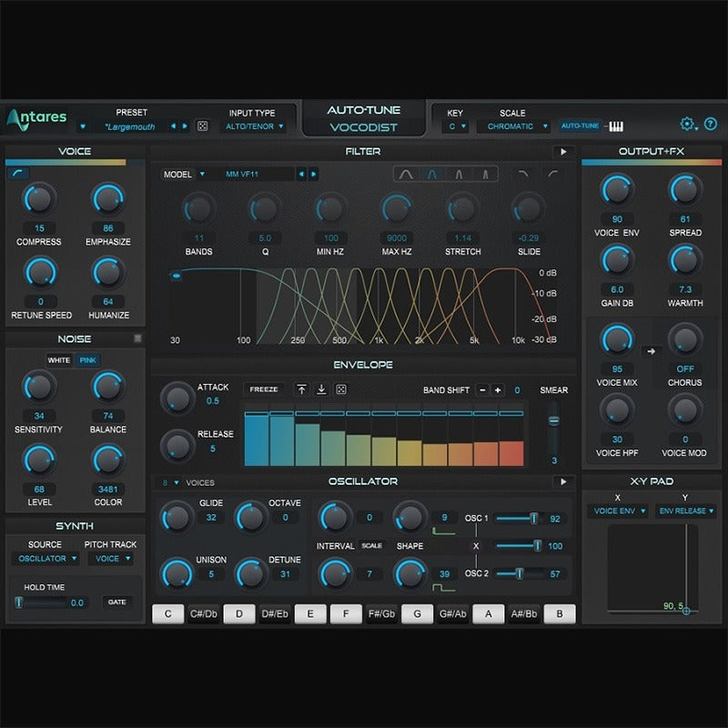Click envelope download arrow icon
The image size is (728, 728).
321,389
